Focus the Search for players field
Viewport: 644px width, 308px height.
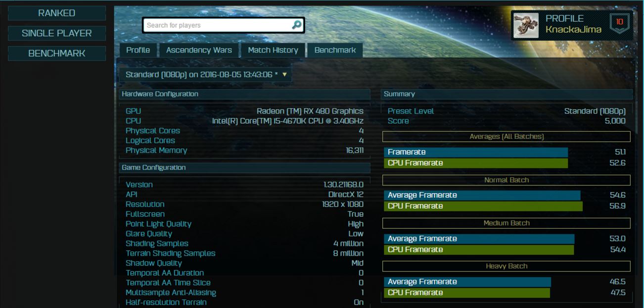tap(217, 25)
